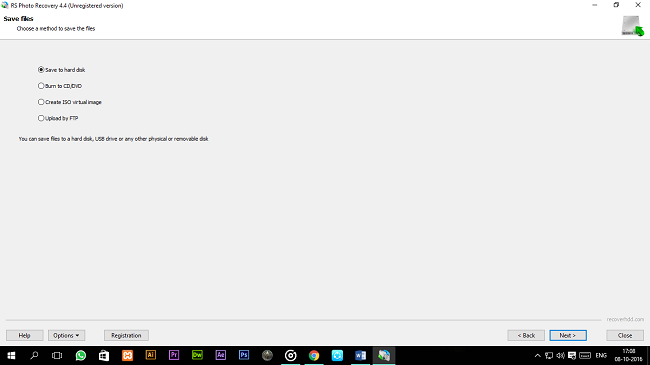The width and height of the screenshot is (650, 365).
Task: Open the light blue sync taskbar icon
Action: tap(337, 355)
